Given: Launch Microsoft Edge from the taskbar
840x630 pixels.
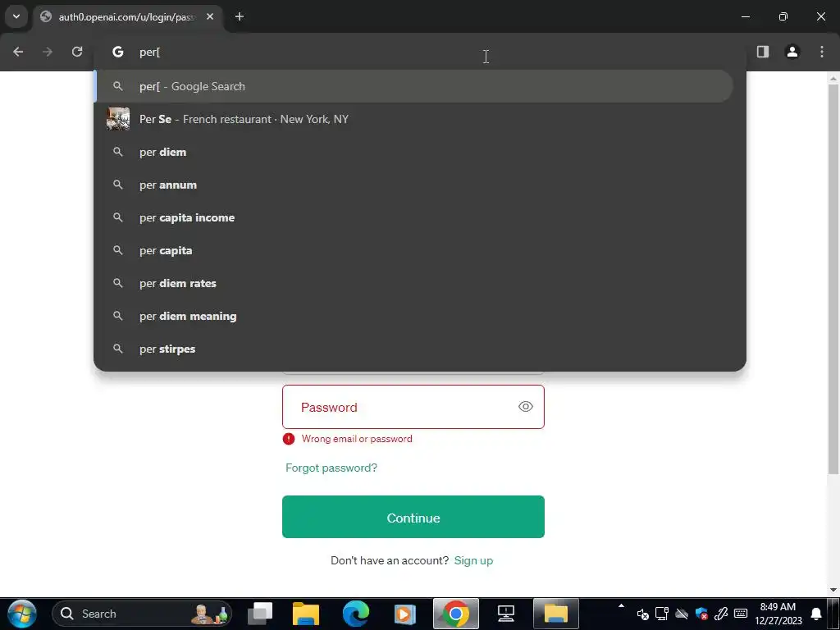Looking at the screenshot, I should 356,614.
